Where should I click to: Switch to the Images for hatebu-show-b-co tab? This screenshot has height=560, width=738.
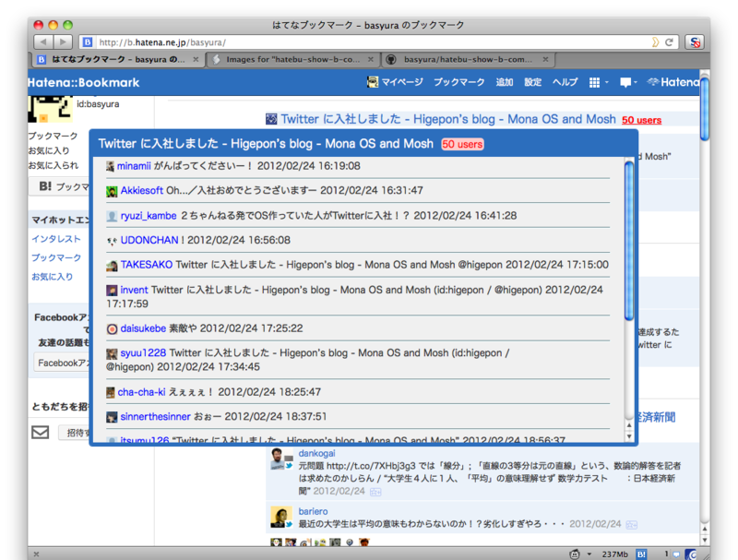tap(292, 59)
